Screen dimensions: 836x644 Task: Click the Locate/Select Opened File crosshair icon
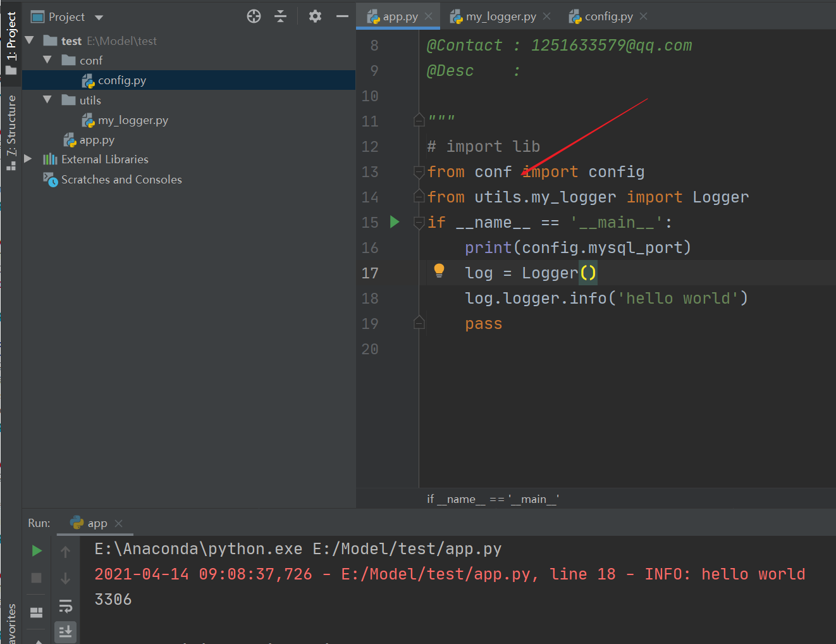click(x=254, y=16)
